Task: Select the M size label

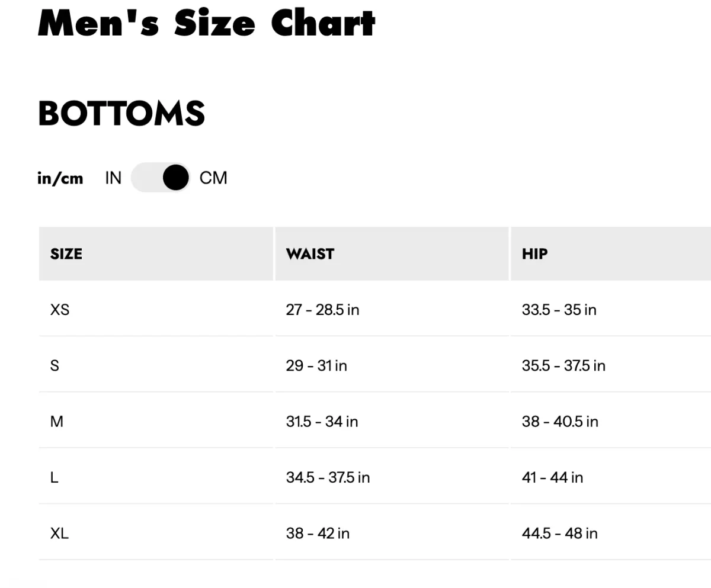Action: [x=56, y=422]
